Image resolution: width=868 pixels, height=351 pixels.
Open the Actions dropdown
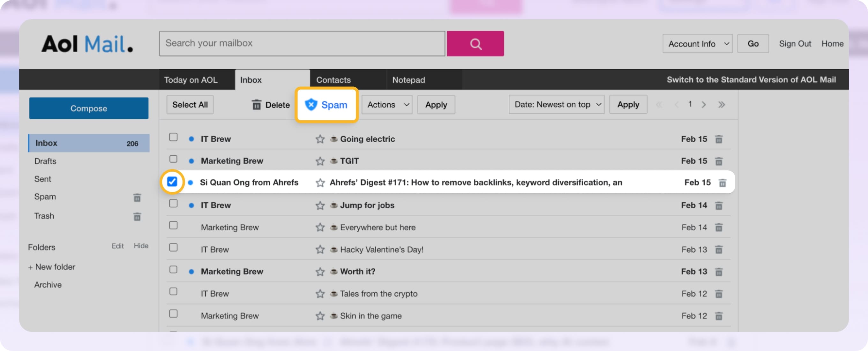coord(386,105)
